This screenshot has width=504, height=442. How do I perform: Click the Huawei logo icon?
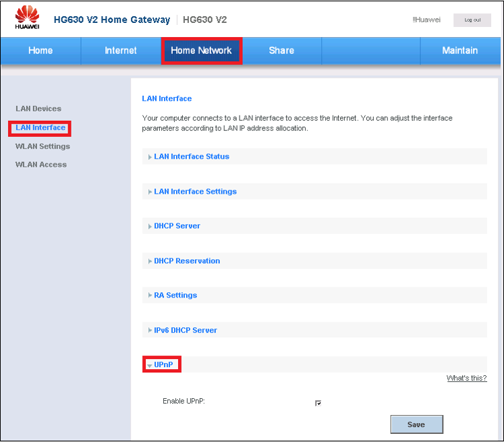(27, 18)
